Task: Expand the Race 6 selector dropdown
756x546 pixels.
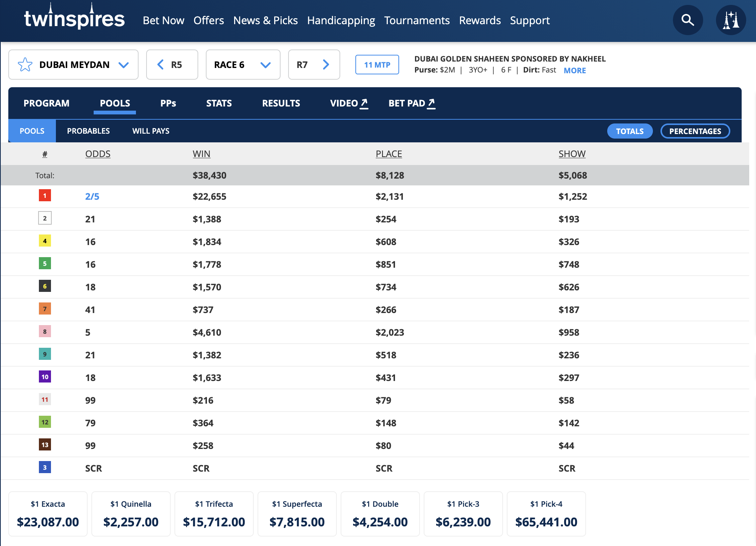Action: pyautogui.click(x=265, y=65)
